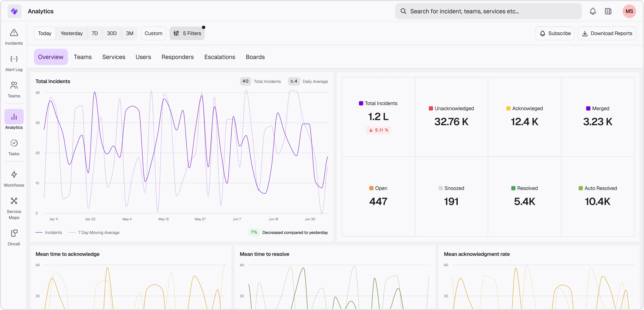The width and height of the screenshot is (644, 310).
Task: Open Workflows lightning icon
Action: pyautogui.click(x=14, y=174)
